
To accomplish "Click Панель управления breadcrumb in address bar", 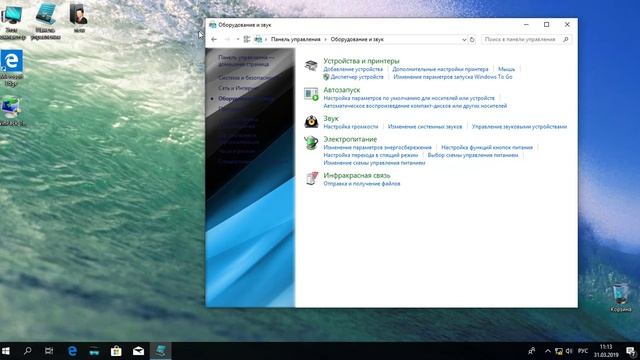I will (x=296, y=40).
